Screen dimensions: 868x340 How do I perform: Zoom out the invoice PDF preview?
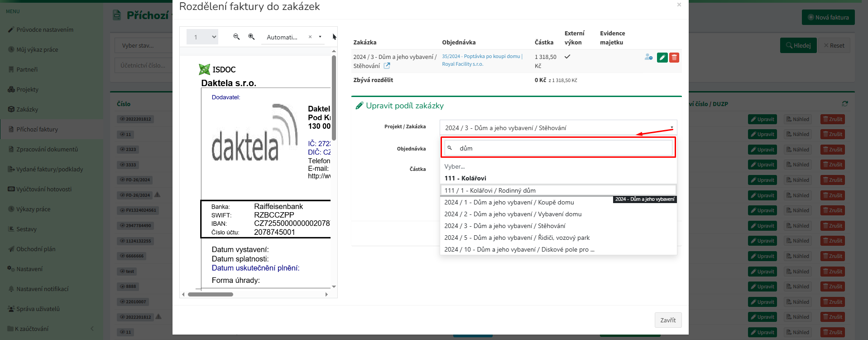[x=236, y=37]
